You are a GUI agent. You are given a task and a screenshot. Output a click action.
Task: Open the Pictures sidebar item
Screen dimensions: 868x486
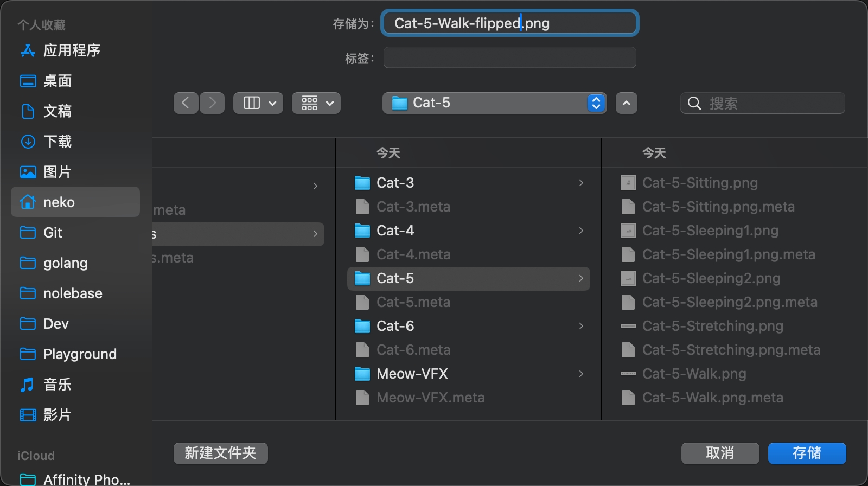(x=58, y=172)
